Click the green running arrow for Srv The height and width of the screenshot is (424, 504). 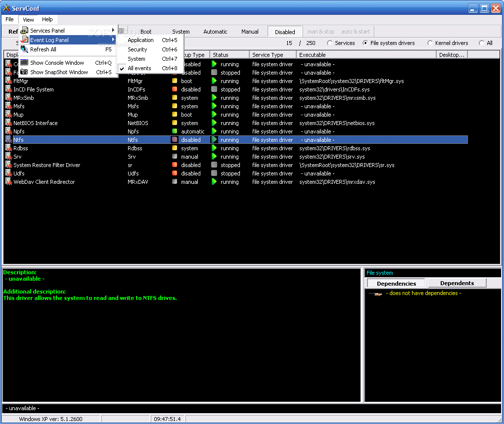(x=214, y=157)
